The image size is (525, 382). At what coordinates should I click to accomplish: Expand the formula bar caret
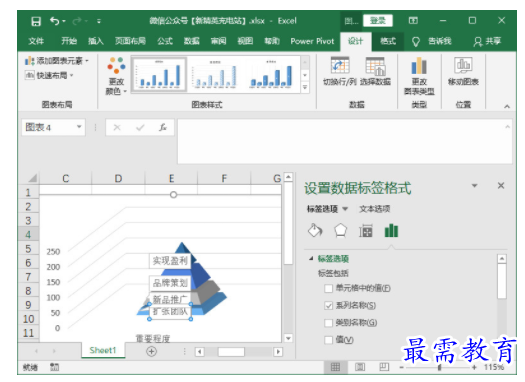pyautogui.click(x=508, y=127)
